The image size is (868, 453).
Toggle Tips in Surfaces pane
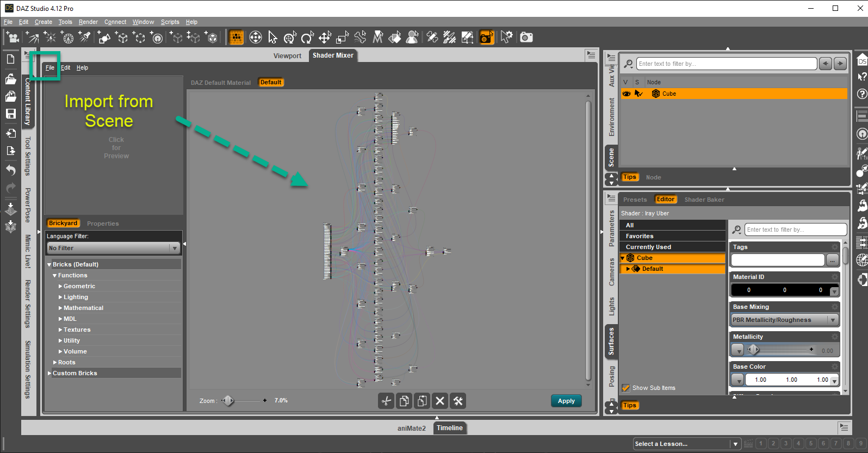coord(630,405)
